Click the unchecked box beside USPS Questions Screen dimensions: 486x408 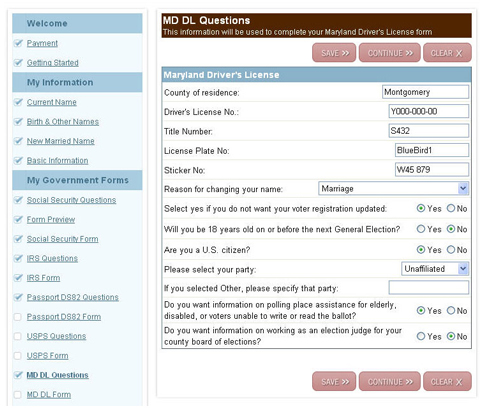pyautogui.click(x=18, y=336)
